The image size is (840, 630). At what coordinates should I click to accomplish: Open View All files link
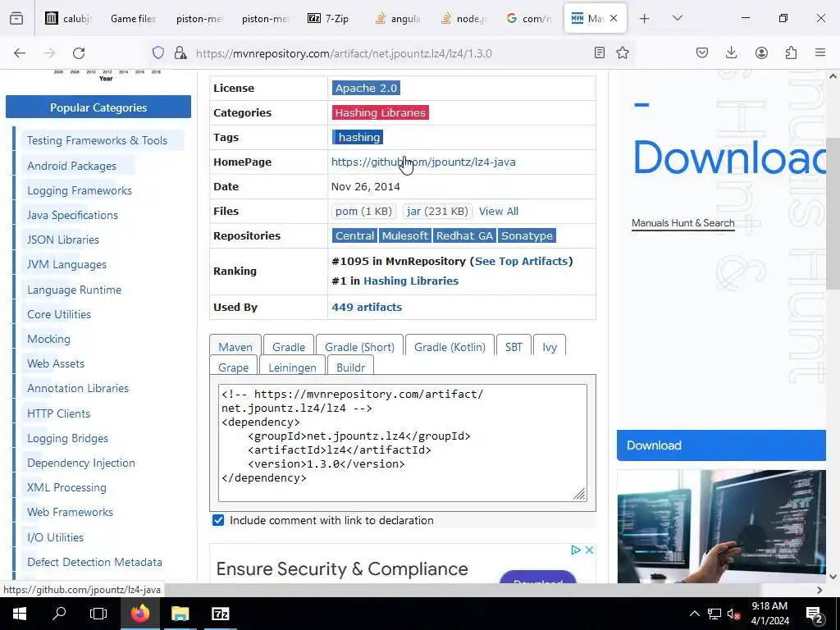498,211
